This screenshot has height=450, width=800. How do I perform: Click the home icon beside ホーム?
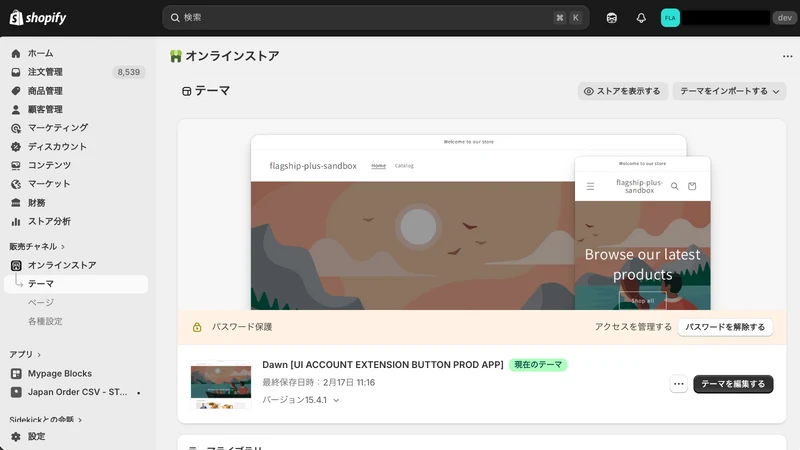16,54
